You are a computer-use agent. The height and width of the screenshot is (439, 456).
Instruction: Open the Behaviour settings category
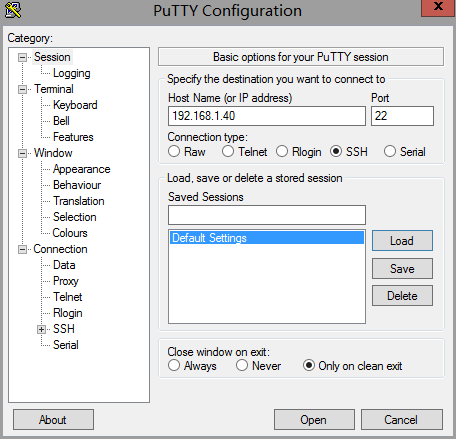77,185
